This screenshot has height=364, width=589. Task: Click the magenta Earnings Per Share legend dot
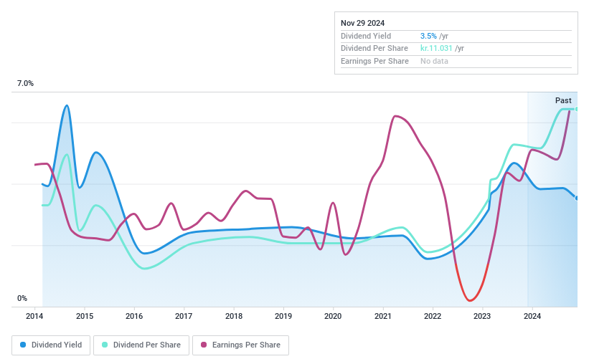point(204,345)
